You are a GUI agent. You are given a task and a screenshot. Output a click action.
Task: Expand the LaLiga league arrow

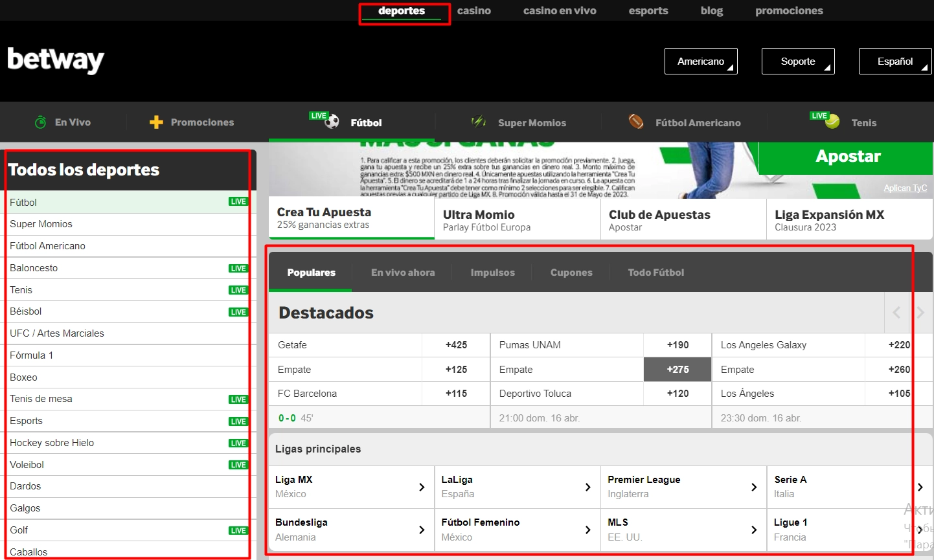pyautogui.click(x=588, y=487)
